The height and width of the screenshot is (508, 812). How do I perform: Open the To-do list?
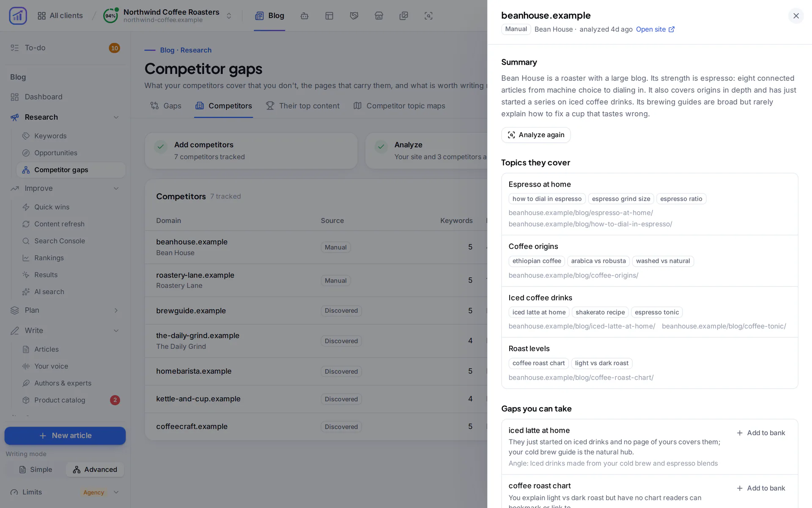[65, 48]
